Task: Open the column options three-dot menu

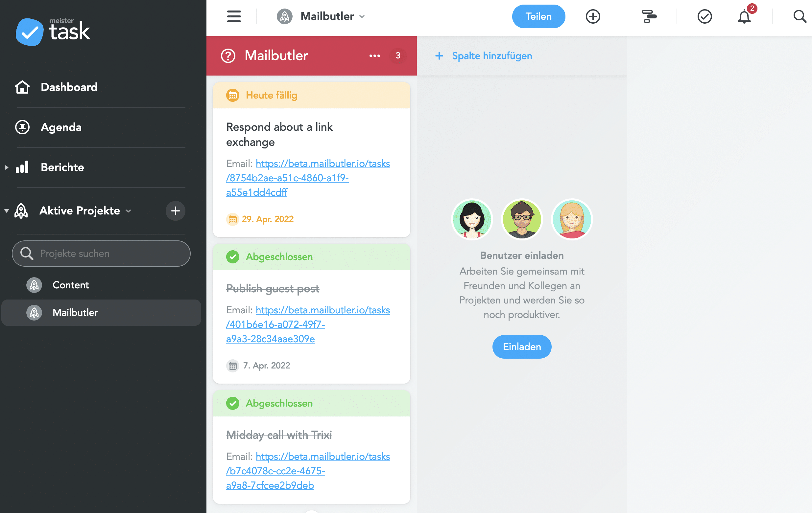Action: pyautogui.click(x=375, y=56)
